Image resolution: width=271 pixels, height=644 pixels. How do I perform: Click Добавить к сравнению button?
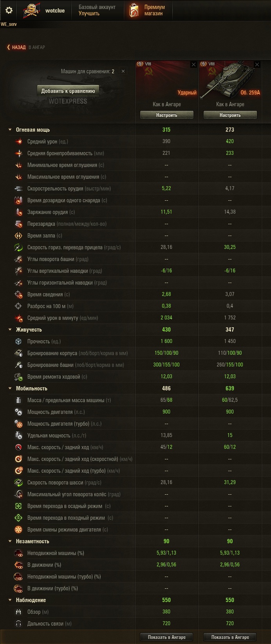68,91
